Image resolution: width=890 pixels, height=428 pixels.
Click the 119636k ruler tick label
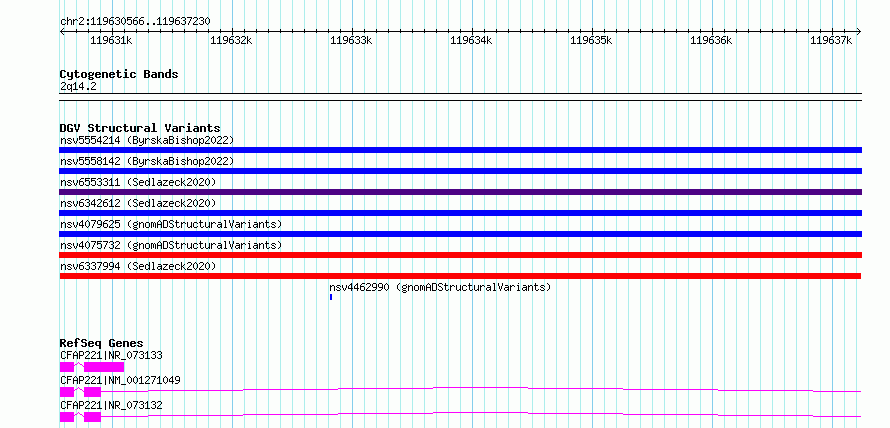711,40
